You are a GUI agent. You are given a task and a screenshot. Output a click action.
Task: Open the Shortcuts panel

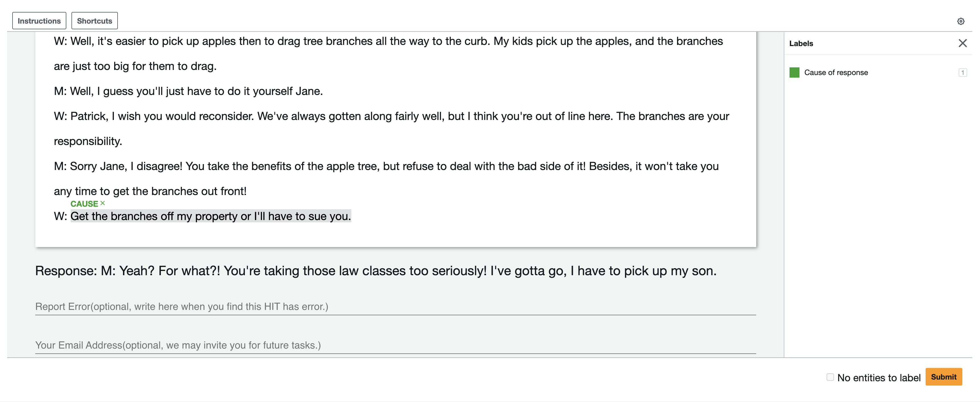coord(95,21)
